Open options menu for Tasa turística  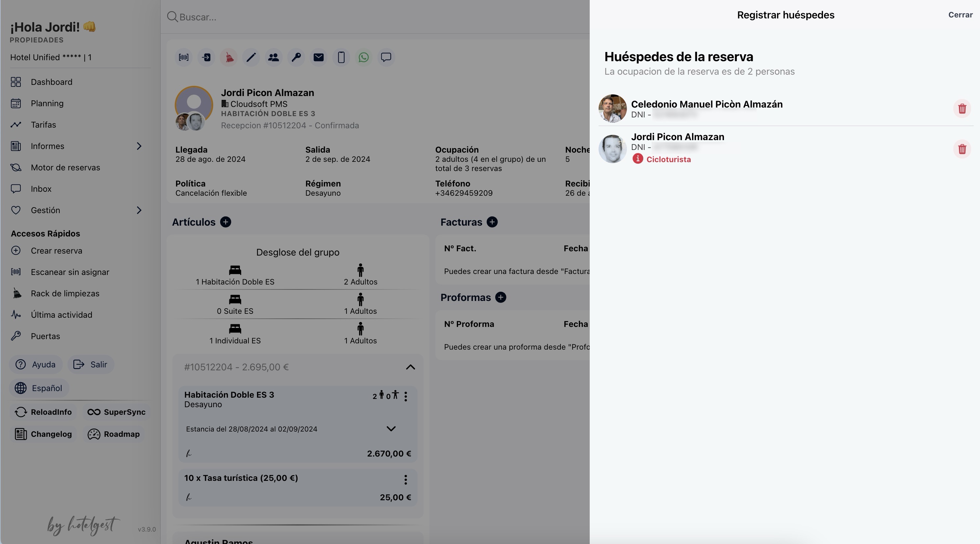[x=405, y=480]
